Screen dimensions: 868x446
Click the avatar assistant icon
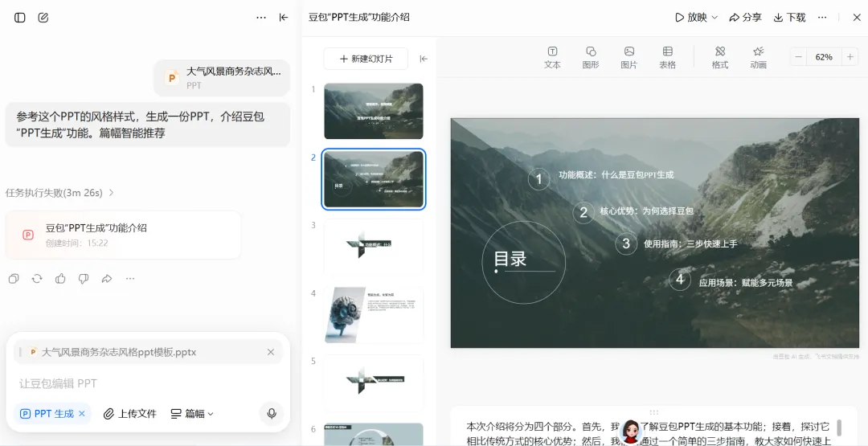tap(632, 432)
